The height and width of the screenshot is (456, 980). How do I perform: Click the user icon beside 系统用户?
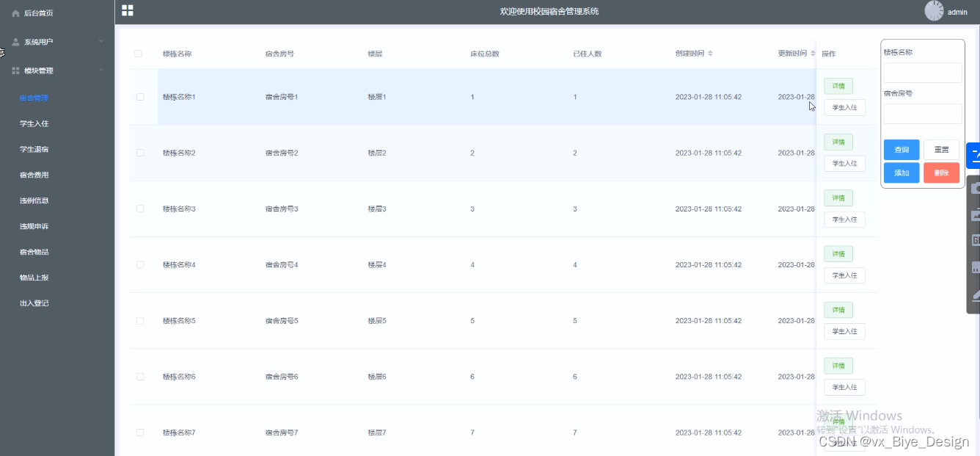point(15,42)
